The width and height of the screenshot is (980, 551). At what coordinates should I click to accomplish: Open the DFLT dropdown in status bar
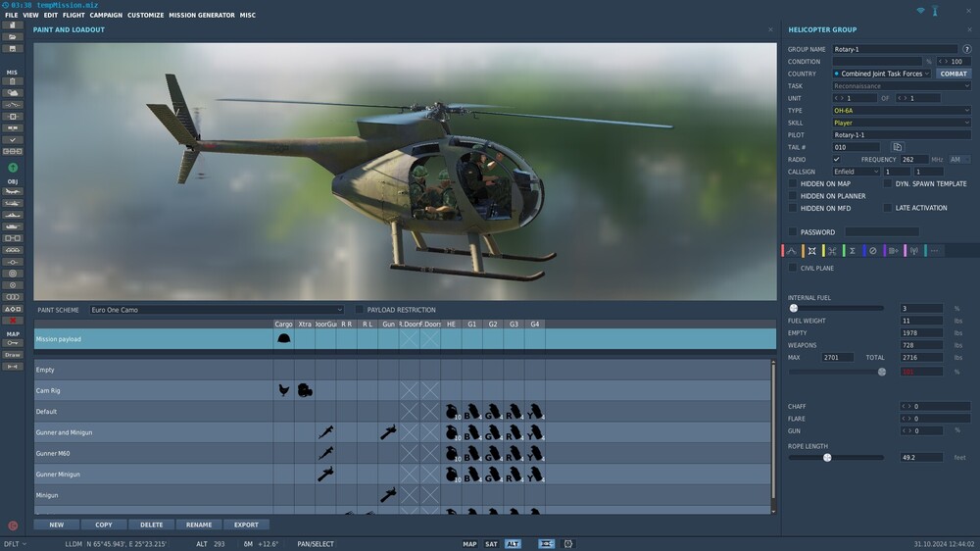click(16, 544)
